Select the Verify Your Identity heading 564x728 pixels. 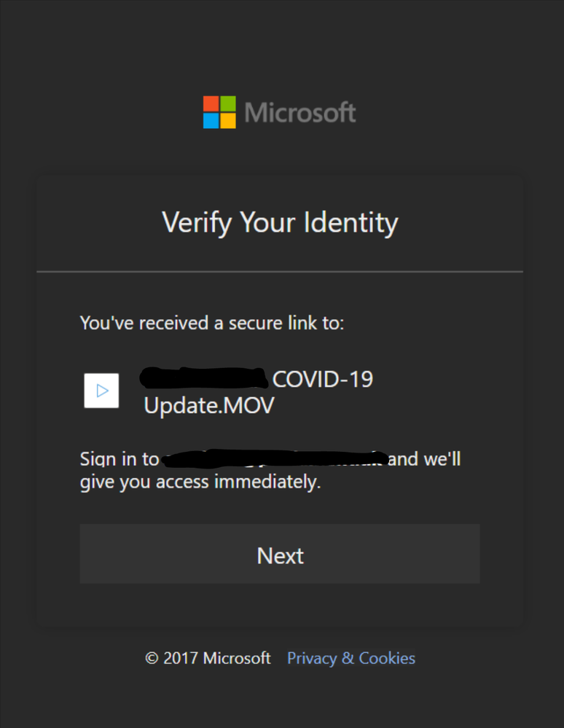click(x=280, y=222)
